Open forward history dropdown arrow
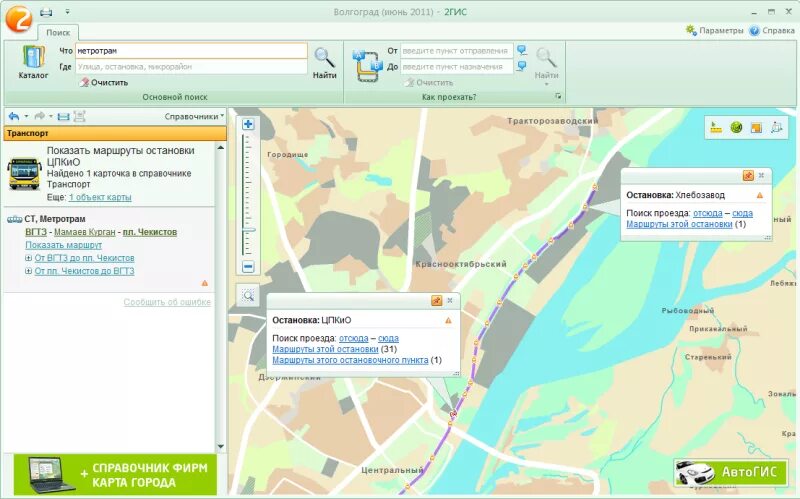Viewport: 800px width, 499px height. [51, 116]
